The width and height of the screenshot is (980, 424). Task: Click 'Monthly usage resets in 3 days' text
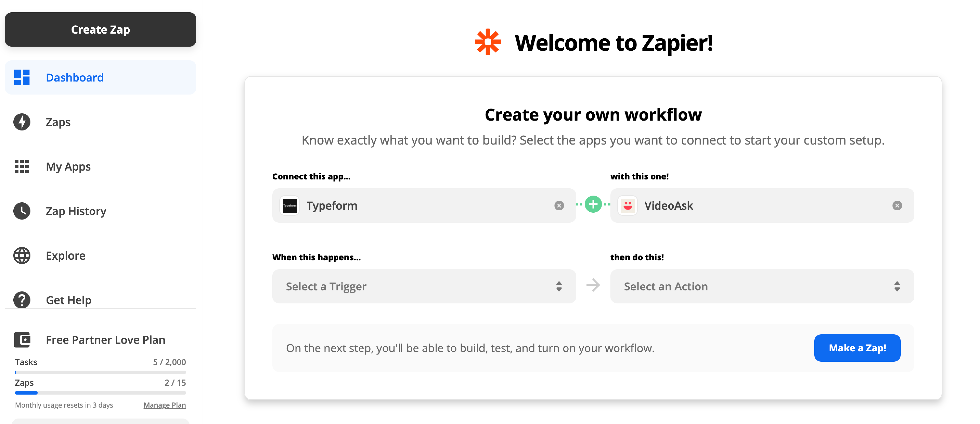click(x=64, y=405)
